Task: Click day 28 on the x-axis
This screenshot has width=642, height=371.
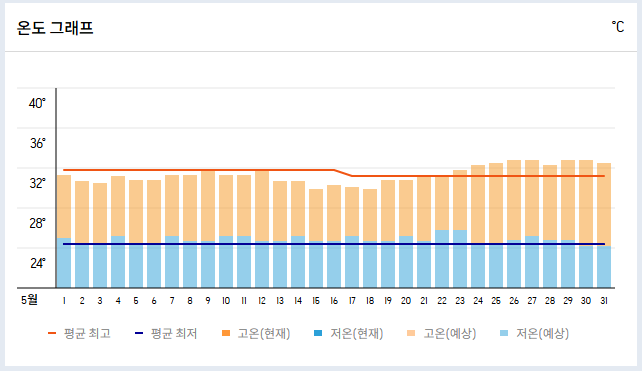Action: (550, 301)
